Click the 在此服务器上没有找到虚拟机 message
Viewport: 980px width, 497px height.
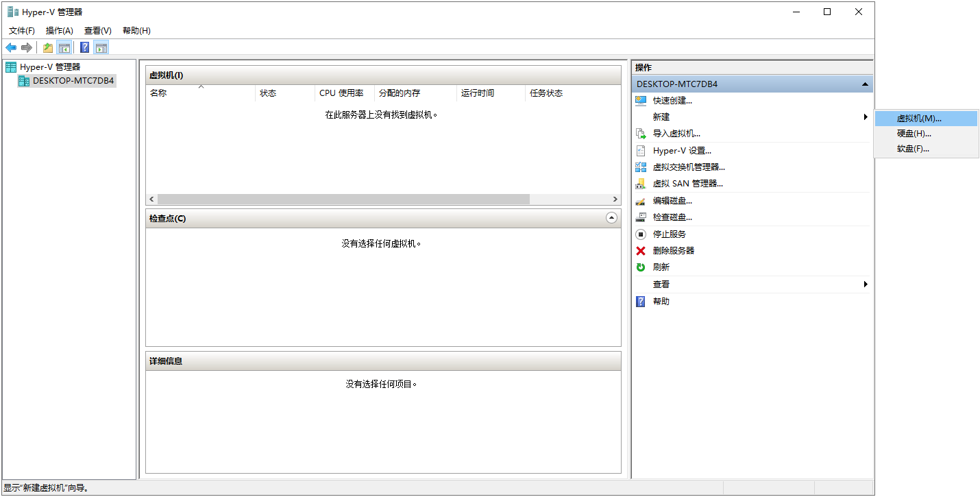coord(381,115)
